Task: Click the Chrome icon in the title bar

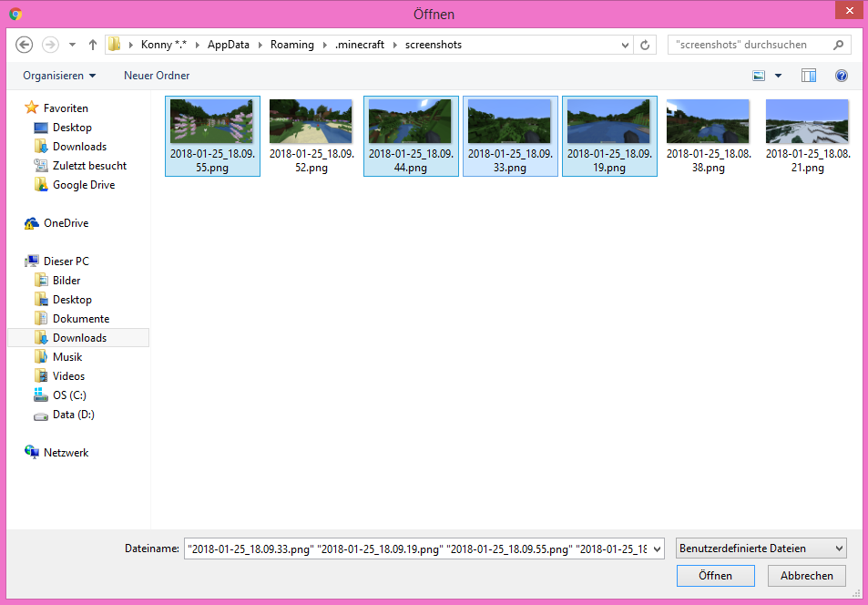Action: tap(15, 15)
